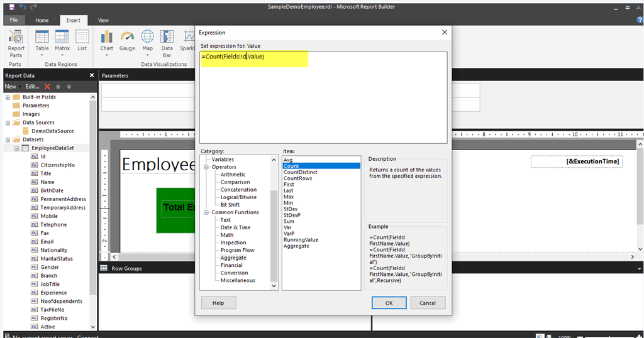Collapse the Data Sources node
The height and width of the screenshot is (338, 644).
coord(8,123)
